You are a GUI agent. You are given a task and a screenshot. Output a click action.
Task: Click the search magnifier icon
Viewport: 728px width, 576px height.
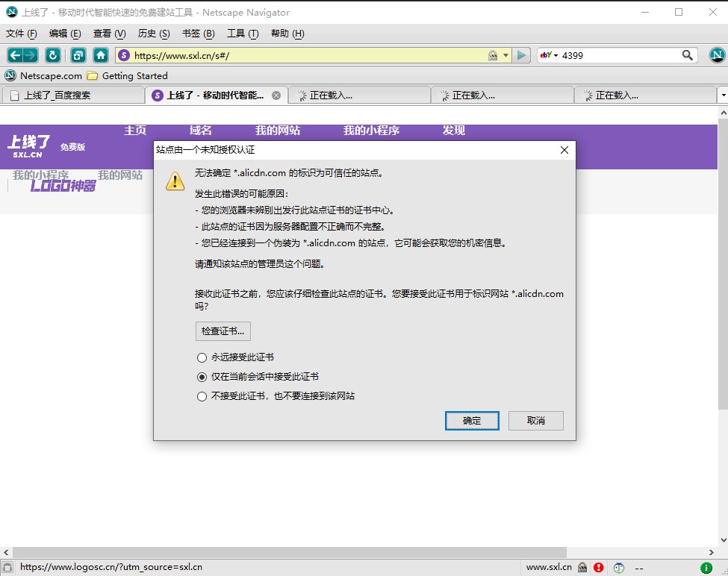pyautogui.click(x=688, y=55)
